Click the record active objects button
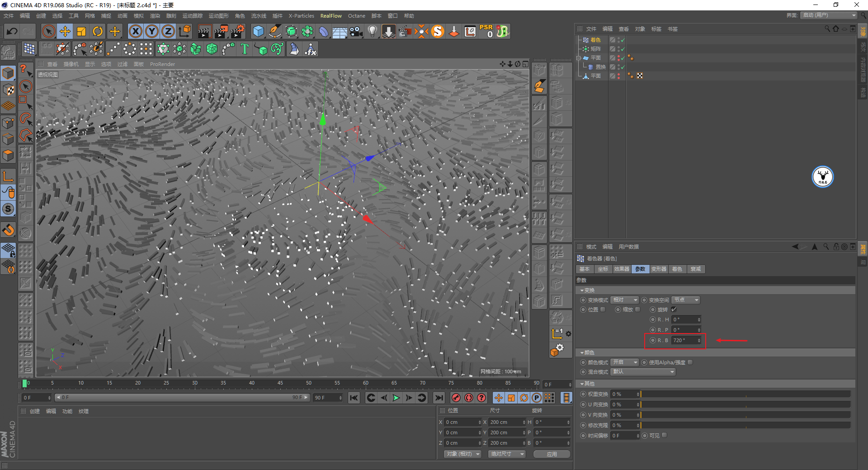 pyautogui.click(x=456, y=398)
